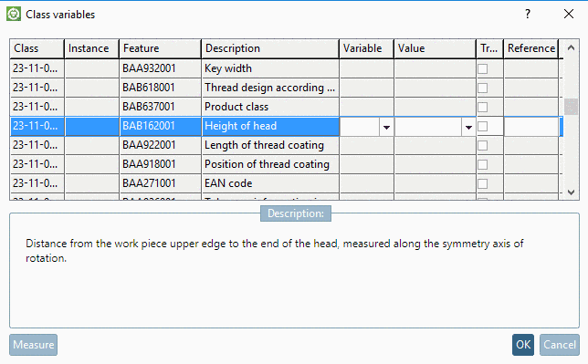588x364 pixels.
Task: Click the Description group label
Action: pyautogui.click(x=296, y=213)
